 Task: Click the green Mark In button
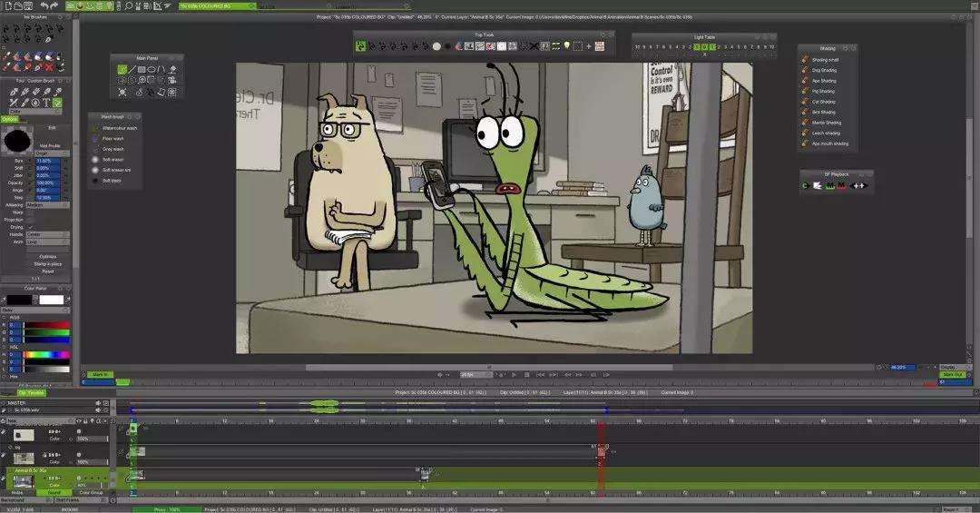click(99, 374)
